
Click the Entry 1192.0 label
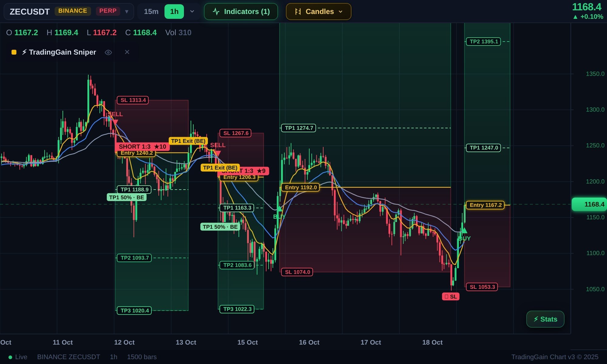point(300,187)
